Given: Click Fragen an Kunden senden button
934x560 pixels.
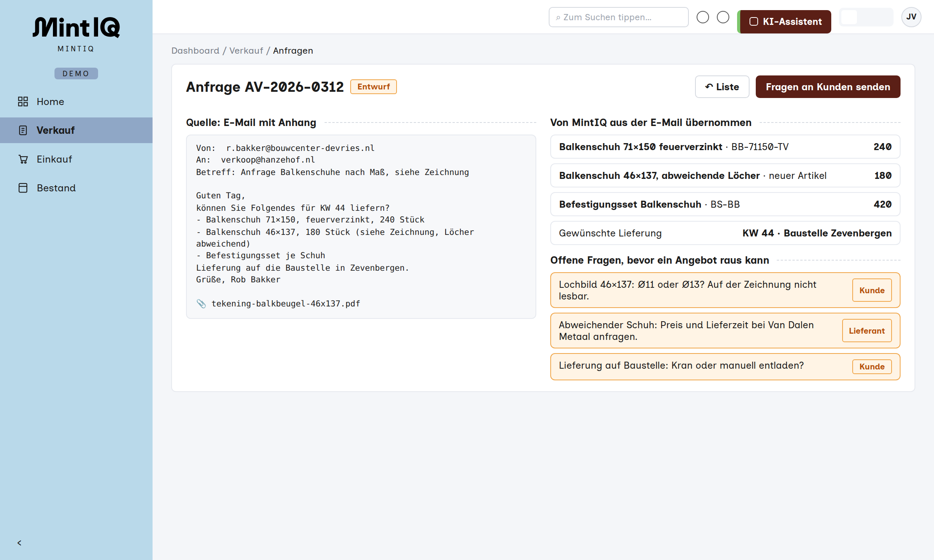Looking at the screenshot, I should (x=828, y=87).
